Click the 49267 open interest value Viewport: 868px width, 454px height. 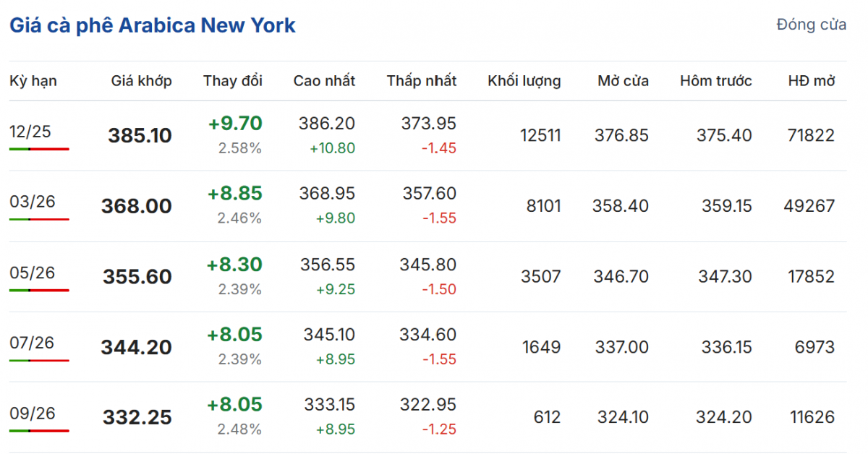click(x=809, y=206)
